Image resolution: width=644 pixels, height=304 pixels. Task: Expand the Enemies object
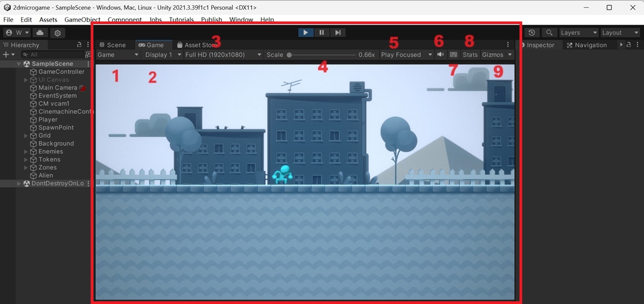[26, 152]
